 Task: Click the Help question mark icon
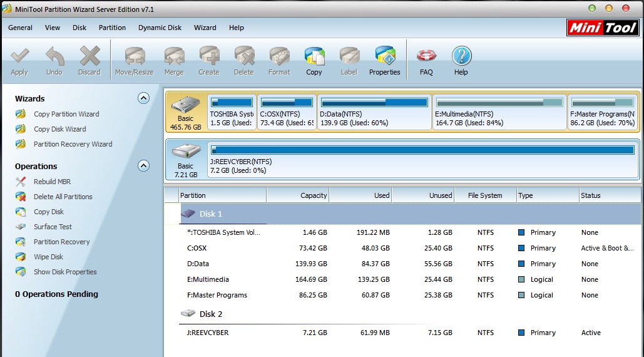[461, 56]
